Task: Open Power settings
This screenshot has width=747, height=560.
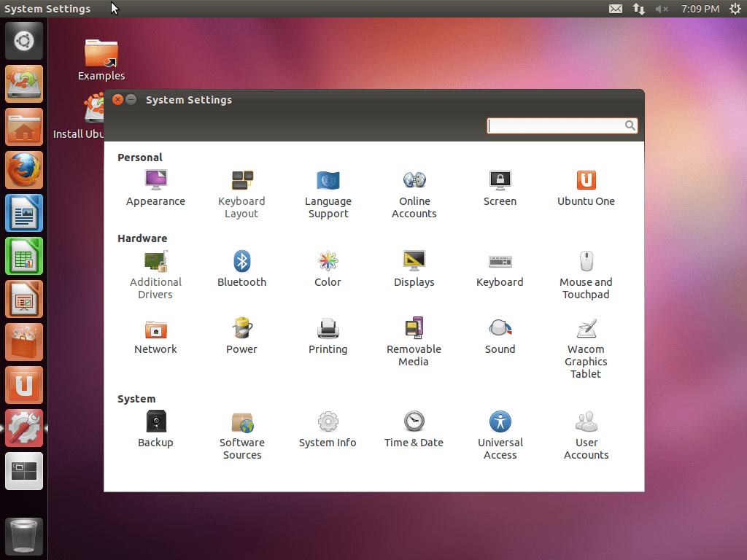Action: (242, 336)
